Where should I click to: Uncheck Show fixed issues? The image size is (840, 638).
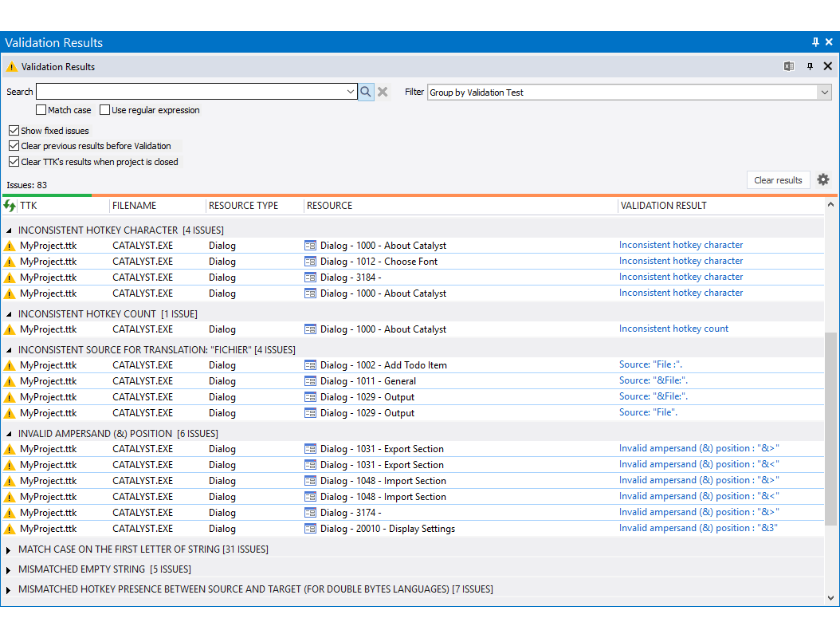point(14,131)
